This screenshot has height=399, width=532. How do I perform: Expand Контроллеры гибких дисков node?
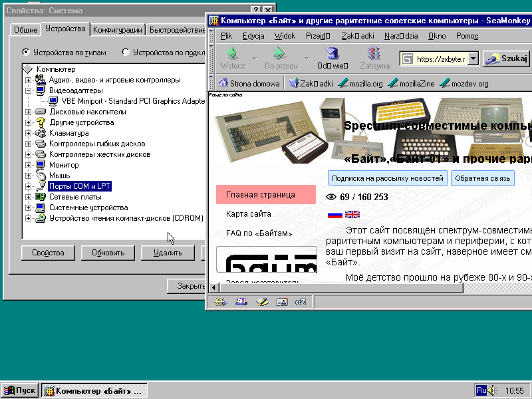click(28, 144)
